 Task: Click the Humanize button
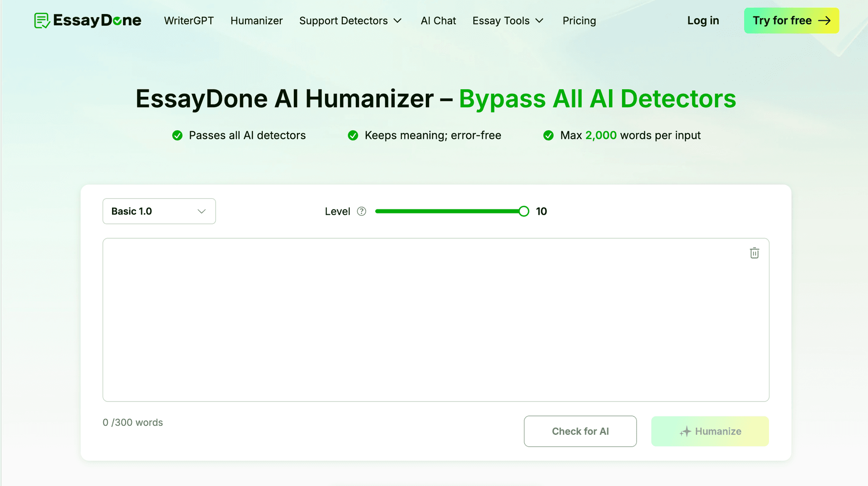click(x=710, y=431)
